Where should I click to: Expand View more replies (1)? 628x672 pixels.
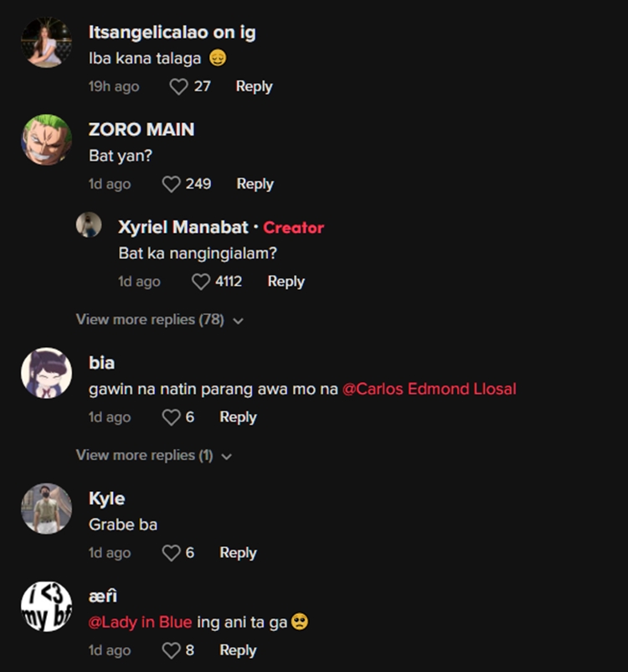click(154, 455)
